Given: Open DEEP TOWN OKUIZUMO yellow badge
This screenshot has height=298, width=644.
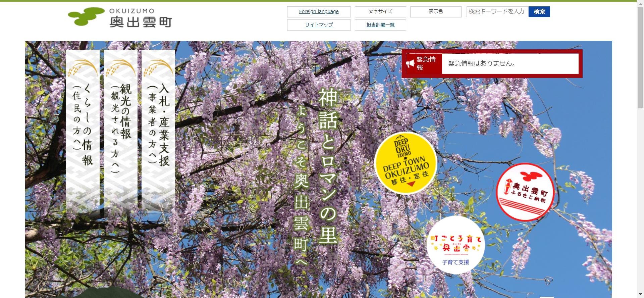Looking at the screenshot, I should (x=406, y=163).
